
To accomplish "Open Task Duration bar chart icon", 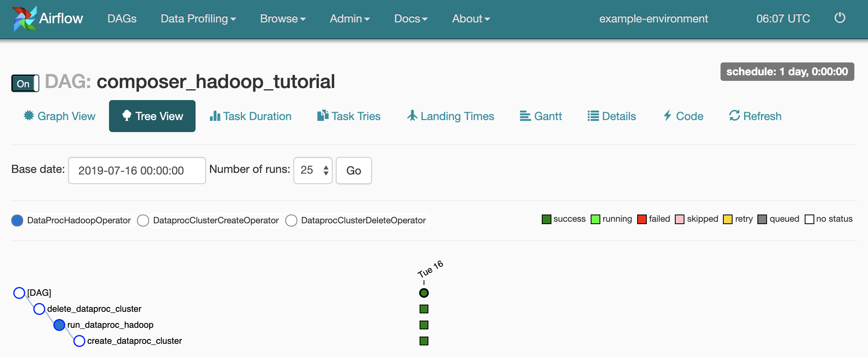I will 215,116.
